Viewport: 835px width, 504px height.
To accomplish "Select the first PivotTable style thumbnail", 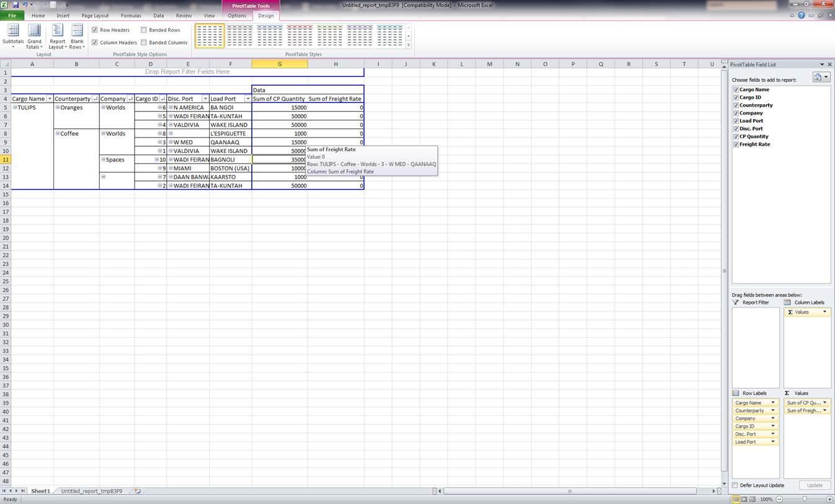I will (210, 36).
